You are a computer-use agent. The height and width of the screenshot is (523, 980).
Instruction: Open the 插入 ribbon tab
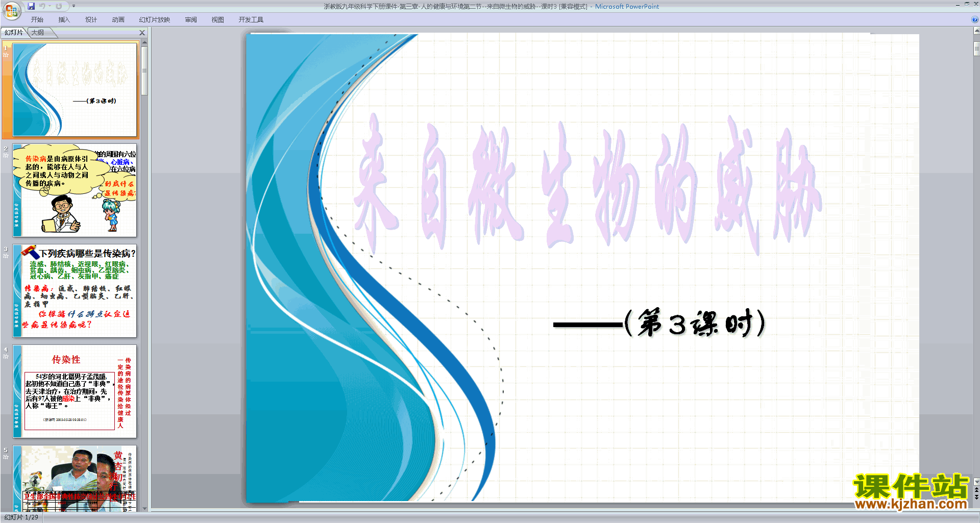[x=64, y=19]
